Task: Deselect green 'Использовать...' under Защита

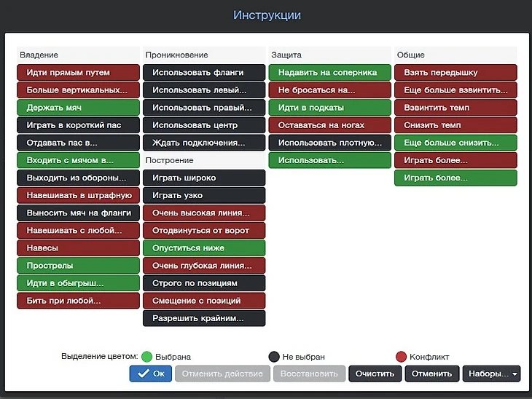Action: [x=330, y=160]
